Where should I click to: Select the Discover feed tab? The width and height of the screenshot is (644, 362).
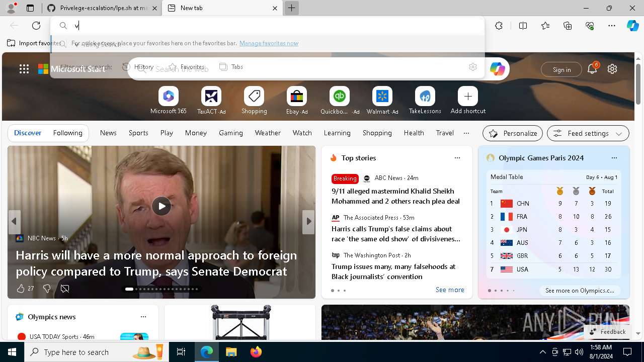28,133
